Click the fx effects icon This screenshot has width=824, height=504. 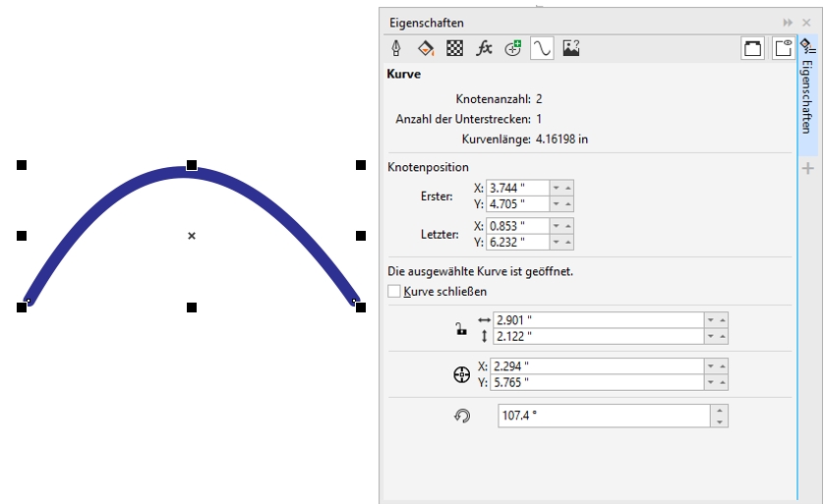pyautogui.click(x=484, y=48)
